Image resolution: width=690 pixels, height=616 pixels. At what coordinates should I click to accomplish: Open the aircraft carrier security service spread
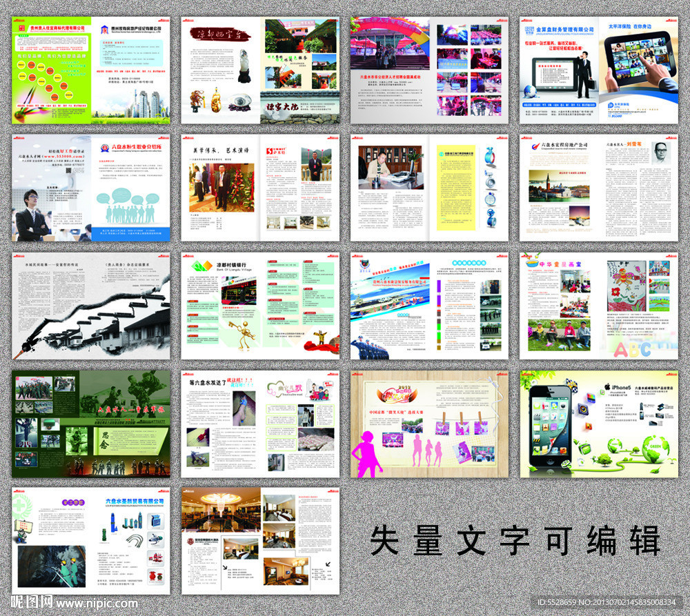pyautogui.click(x=429, y=306)
